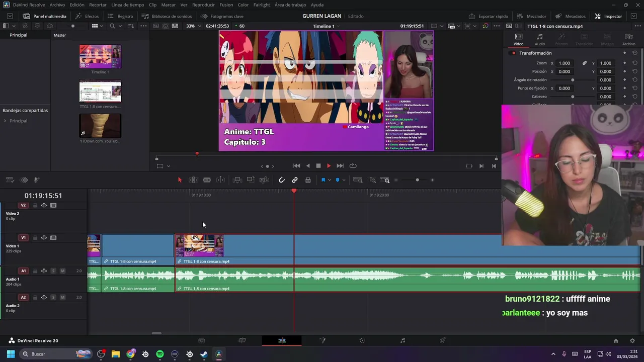
Task: Open Spotify from Windows taskbar
Action: (160, 354)
